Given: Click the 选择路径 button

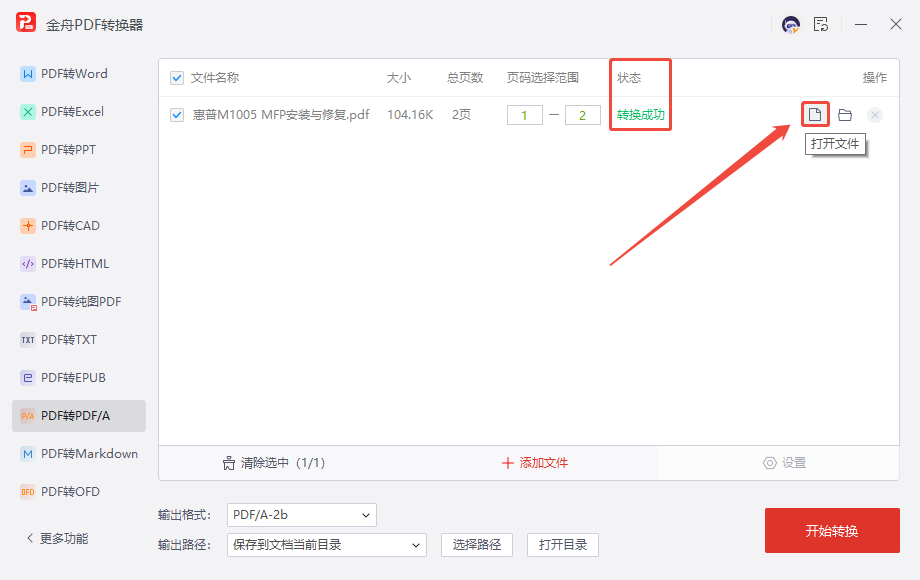Looking at the screenshot, I should 477,545.
